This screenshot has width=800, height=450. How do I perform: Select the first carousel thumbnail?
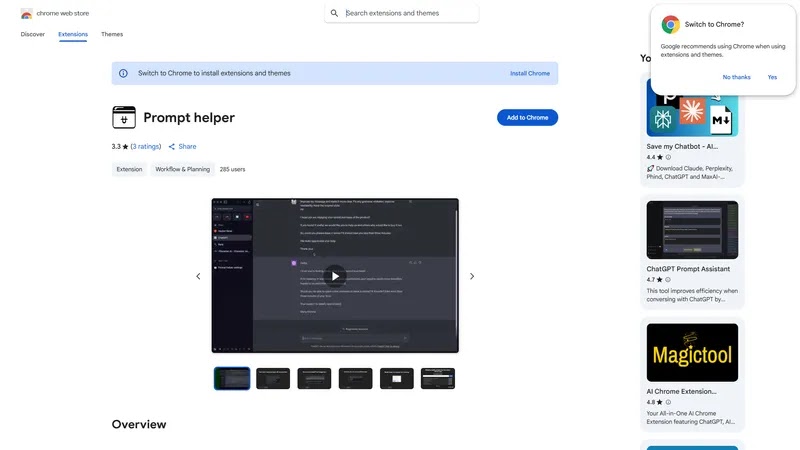232,379
